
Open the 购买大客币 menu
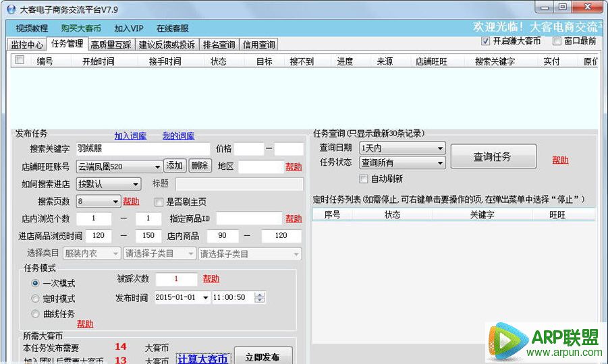81,28
